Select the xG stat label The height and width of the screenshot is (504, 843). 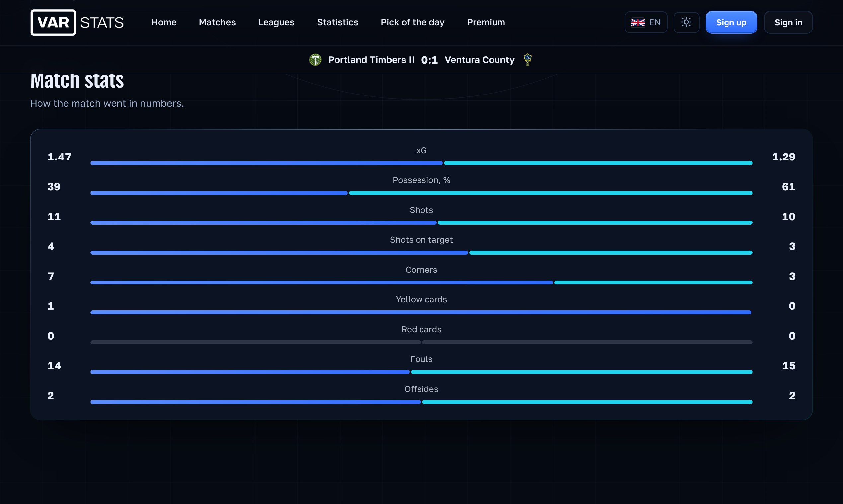coord(421,151)
